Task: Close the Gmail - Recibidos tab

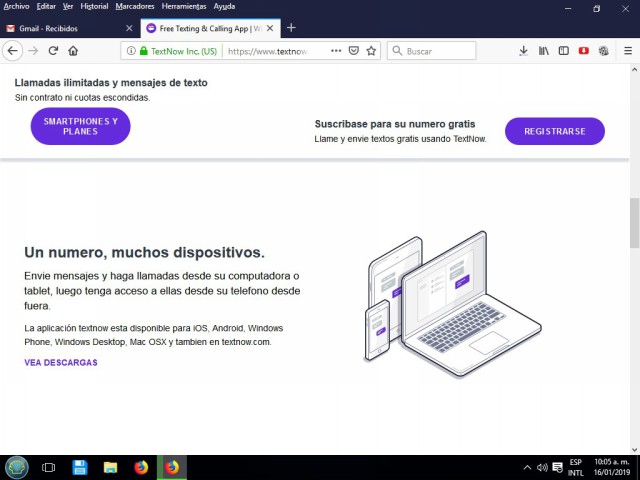Action: click(x=129, y=28)
